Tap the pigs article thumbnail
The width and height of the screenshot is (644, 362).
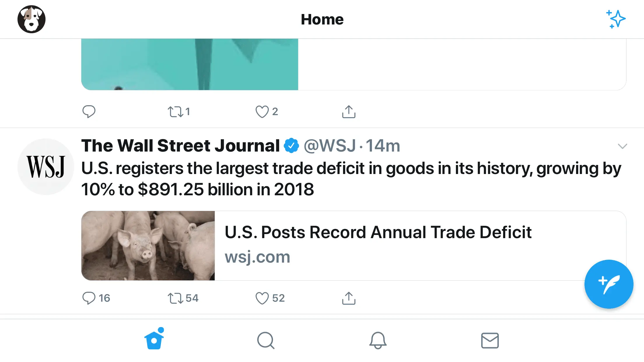click(x=148, y=245)
